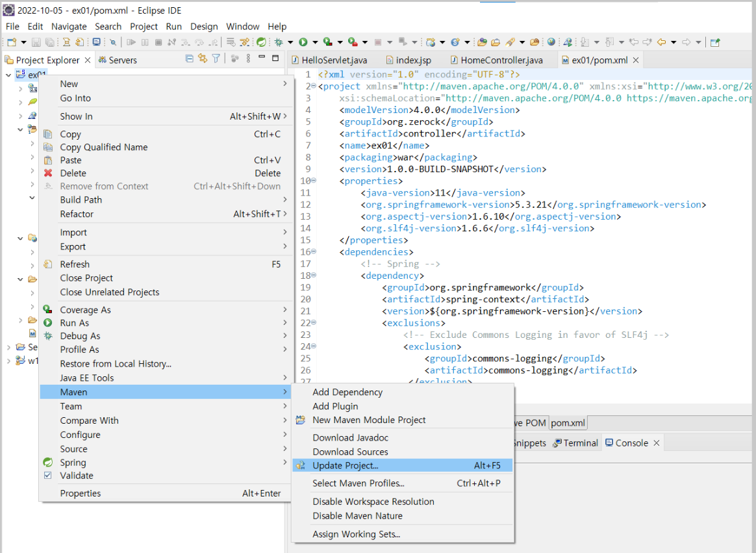This screenshot has height=553, width=756.
Task: Expand the Se project tree node
Action: click(x=8, y=348)
